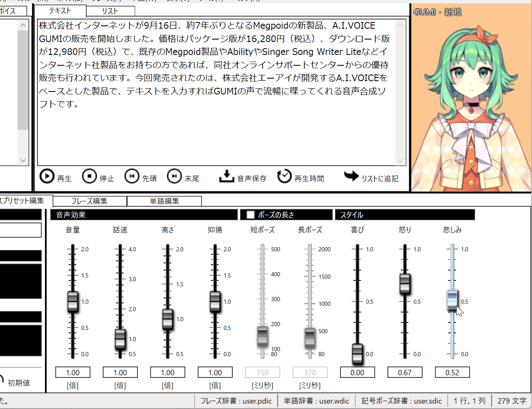Click text editor scrollbar up arrow
The width and height of the screenshot is (532, 409).
click(x=400, y=25)
